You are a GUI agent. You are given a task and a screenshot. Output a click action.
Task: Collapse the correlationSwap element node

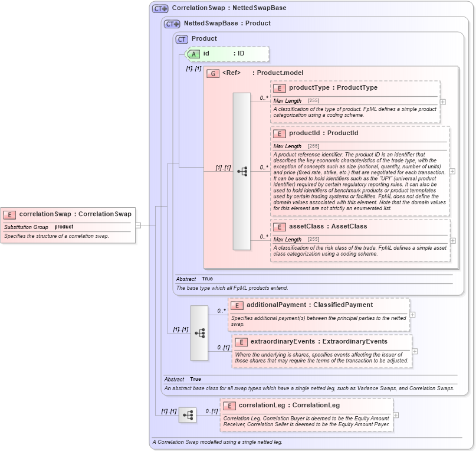138,225
